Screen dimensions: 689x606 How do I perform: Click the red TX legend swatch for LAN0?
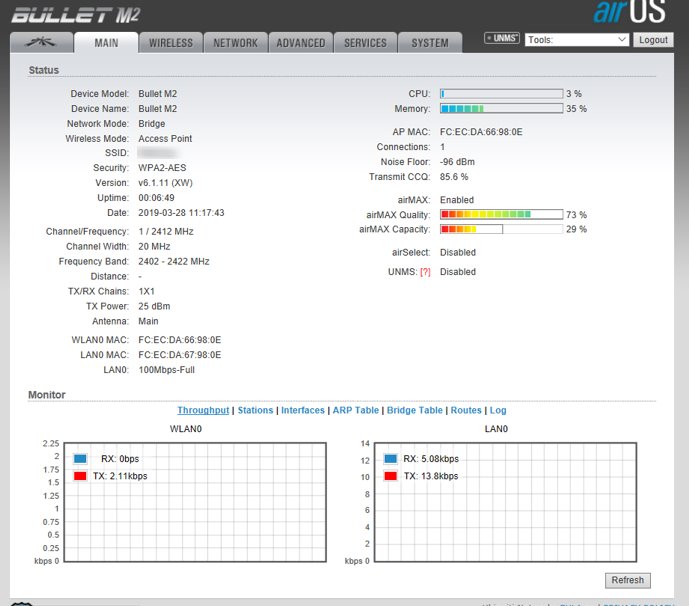click(x=390, y=476)
